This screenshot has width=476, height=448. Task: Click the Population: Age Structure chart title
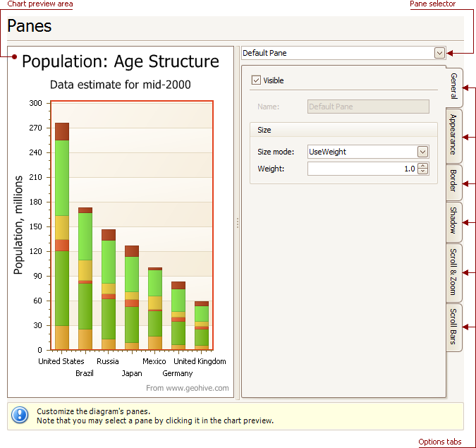tap(121, 62)
